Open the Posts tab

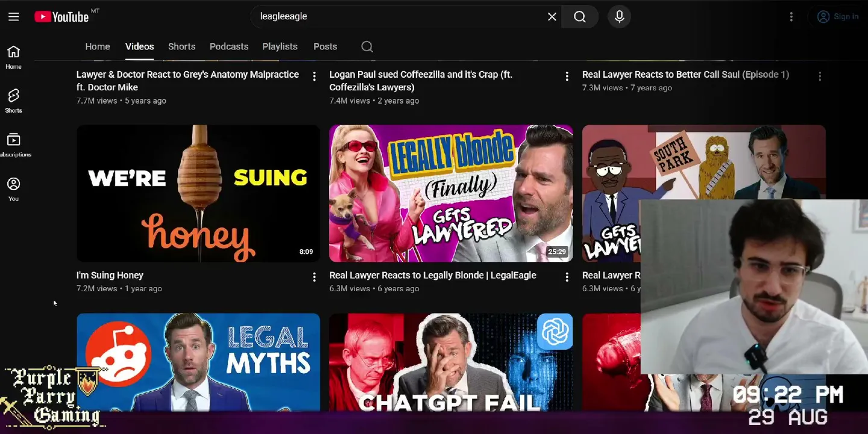pyautogui.click(x=325, y=46)
